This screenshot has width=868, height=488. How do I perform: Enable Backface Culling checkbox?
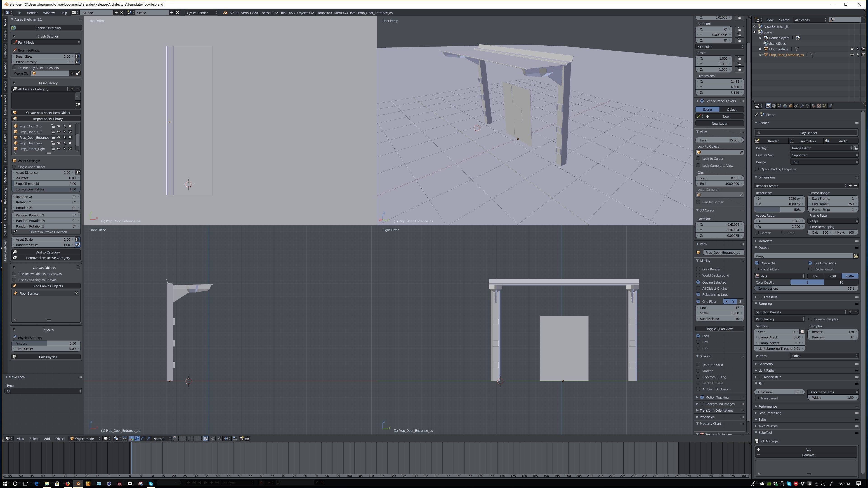[x=698, y=377]
